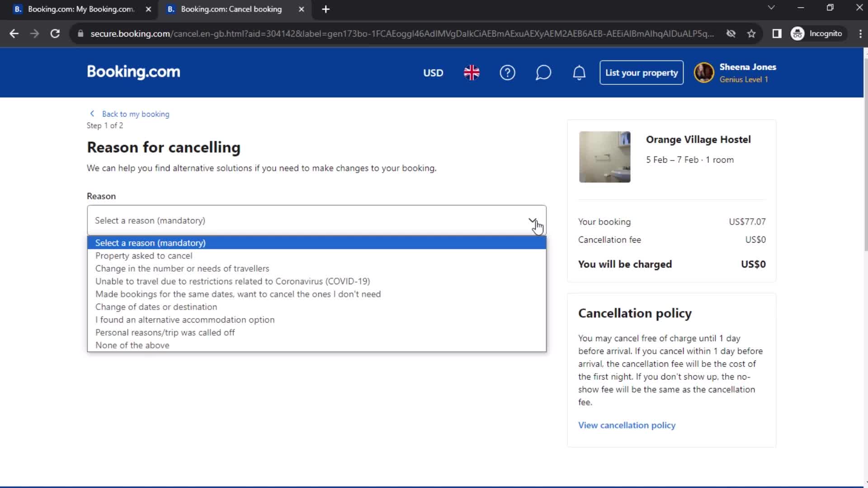Click the browser forward arrow
Image resolution: width=868 pixels, height=488 pixels.
click(x=34, y=33)
